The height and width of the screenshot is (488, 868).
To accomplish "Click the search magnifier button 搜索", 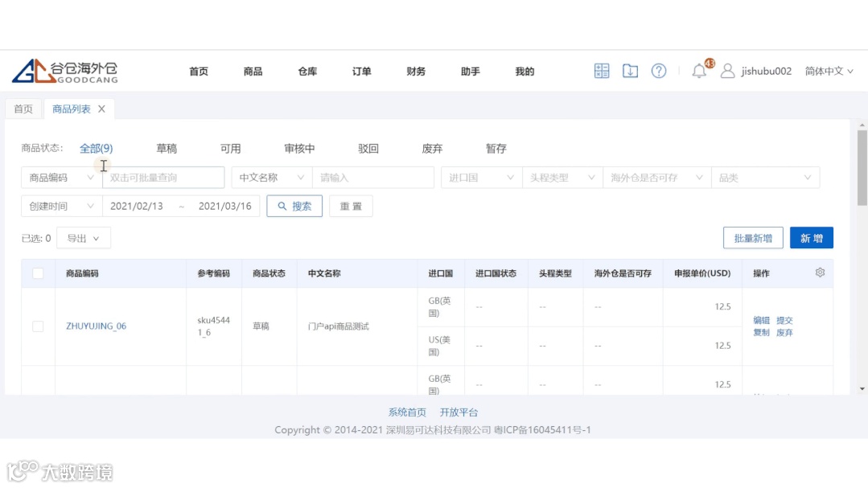I will 294,206.
